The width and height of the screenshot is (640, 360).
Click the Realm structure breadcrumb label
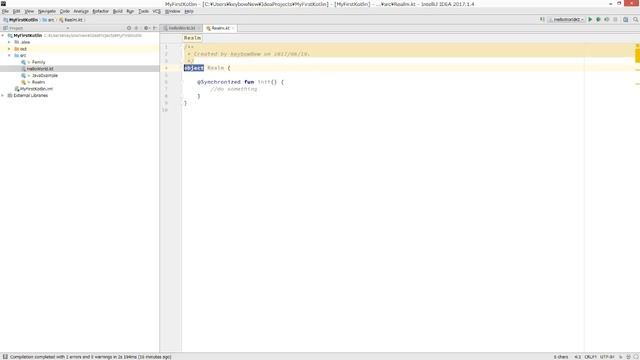(x=192, y=38)
